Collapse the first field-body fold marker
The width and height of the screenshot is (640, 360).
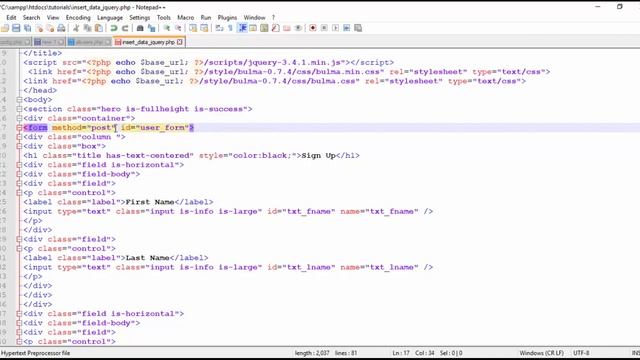19,174
